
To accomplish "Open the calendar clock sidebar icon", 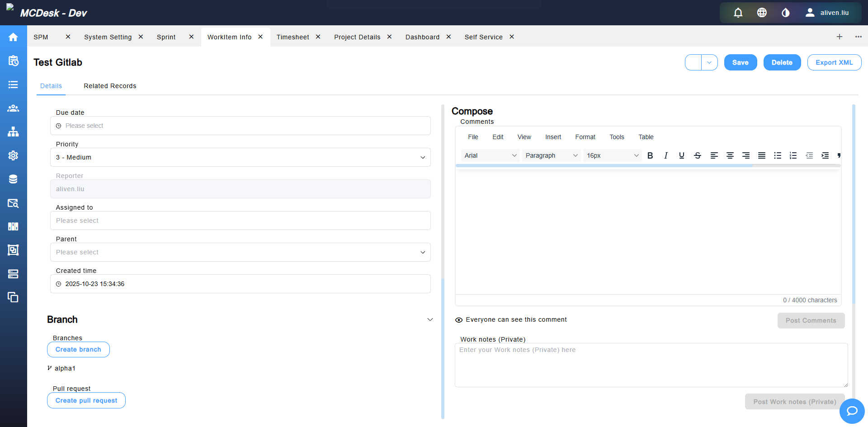I will 13,61.
